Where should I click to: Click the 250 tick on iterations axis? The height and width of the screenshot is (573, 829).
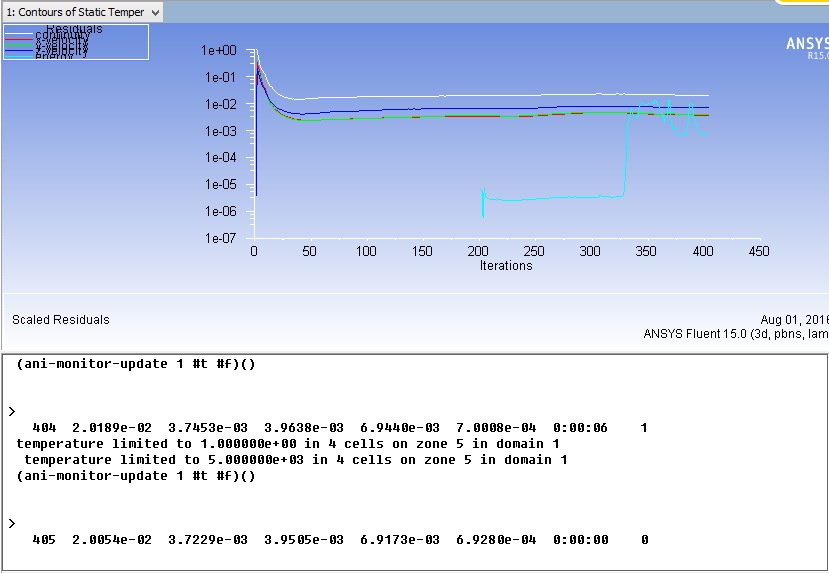pyautogui.click(x=534, y=251)
